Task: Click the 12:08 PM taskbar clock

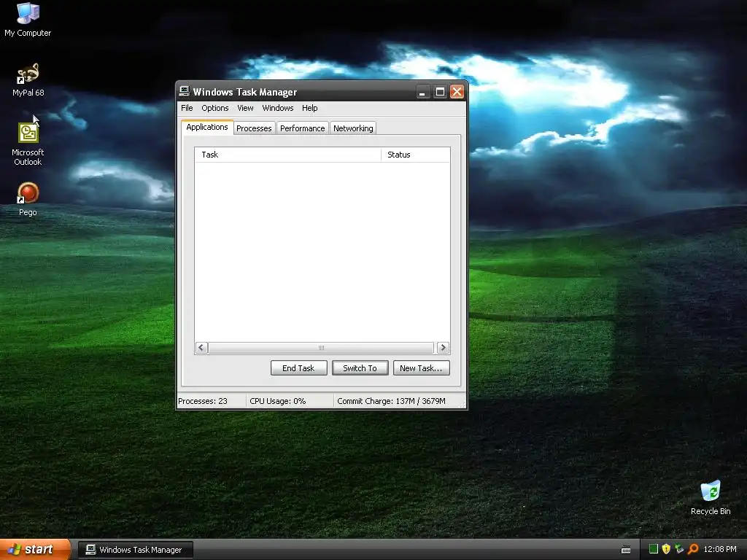Action: 720,550
